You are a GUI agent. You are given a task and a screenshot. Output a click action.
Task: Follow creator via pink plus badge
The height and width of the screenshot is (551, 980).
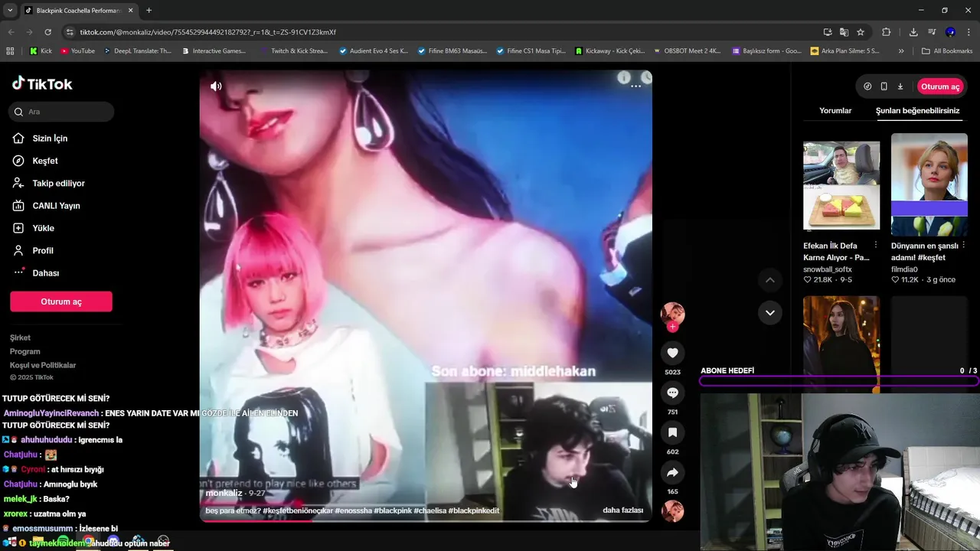(x=672, y=327)
